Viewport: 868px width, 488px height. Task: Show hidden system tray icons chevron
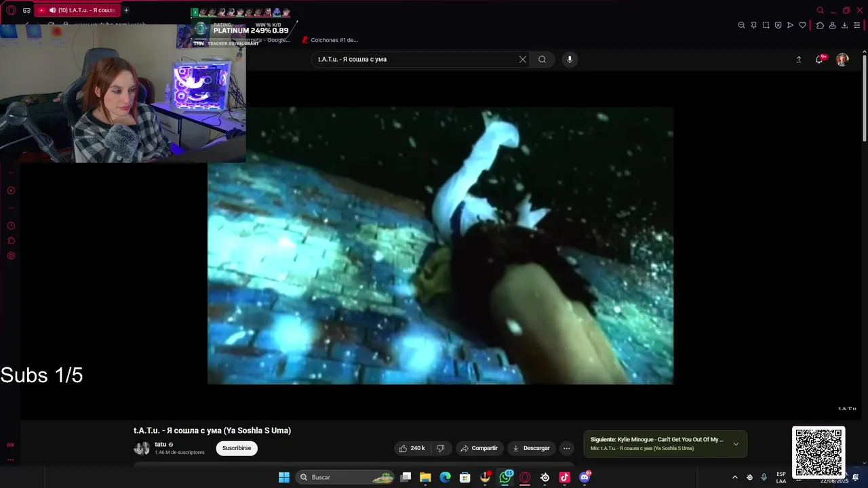point(734,477)
